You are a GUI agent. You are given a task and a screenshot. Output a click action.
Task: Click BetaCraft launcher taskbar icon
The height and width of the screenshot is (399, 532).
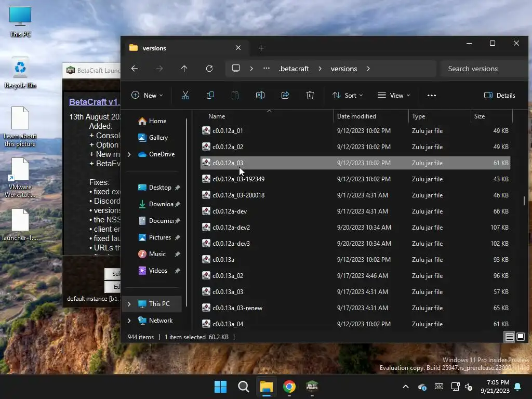312,387
